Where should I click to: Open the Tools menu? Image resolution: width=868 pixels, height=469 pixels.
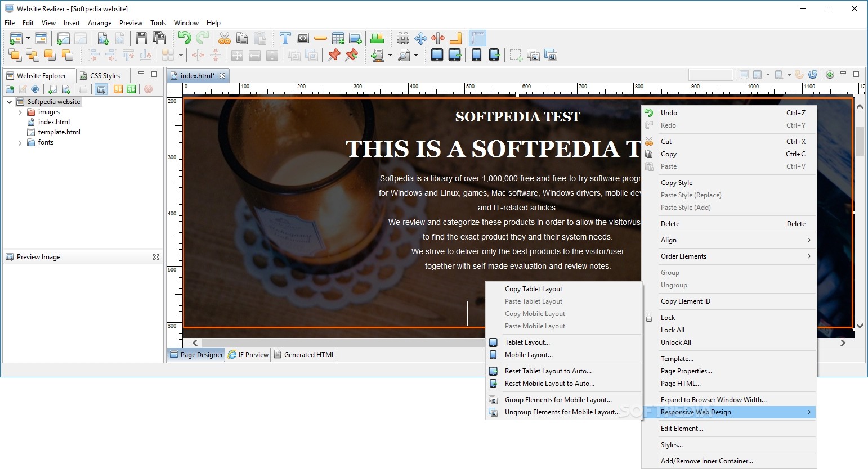pyautogui.click(x=158, y=23)
